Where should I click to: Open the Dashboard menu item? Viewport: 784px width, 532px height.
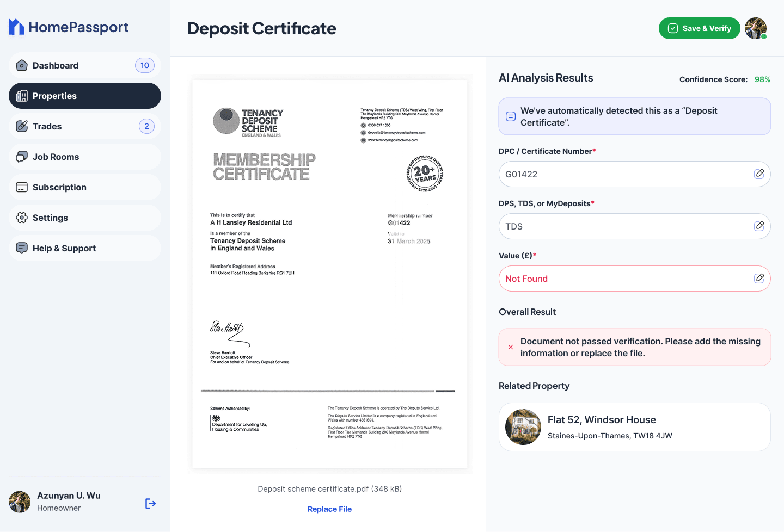[x=85, y=65]
